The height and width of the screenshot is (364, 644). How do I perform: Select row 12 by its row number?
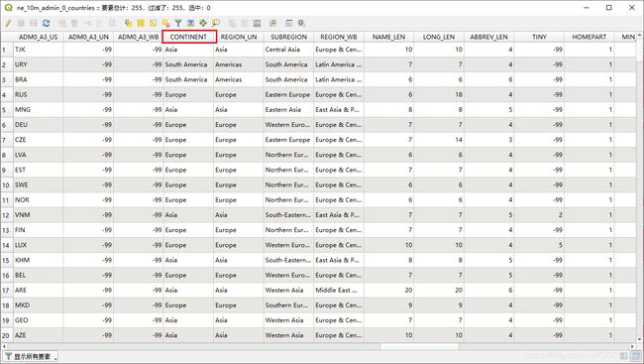tap(7, 215)
